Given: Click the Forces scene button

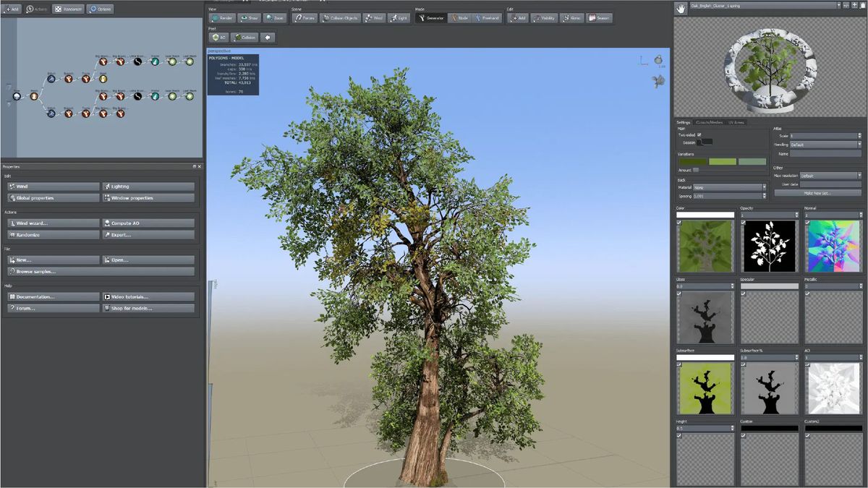Looking at the screenshot, I should (305, 18).
